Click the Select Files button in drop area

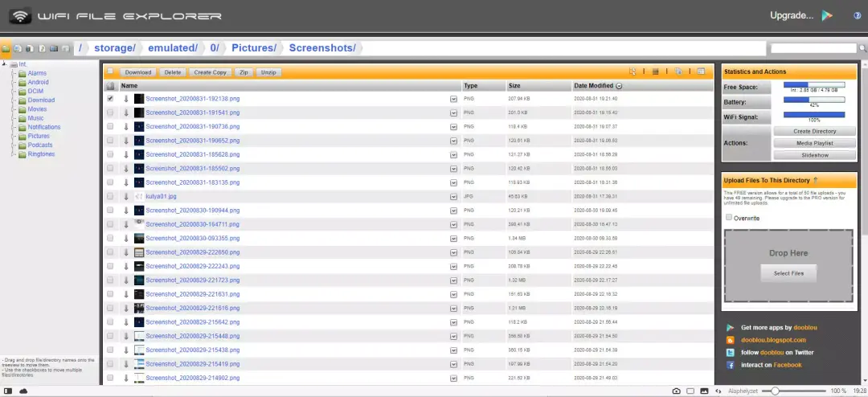(789, 273)
